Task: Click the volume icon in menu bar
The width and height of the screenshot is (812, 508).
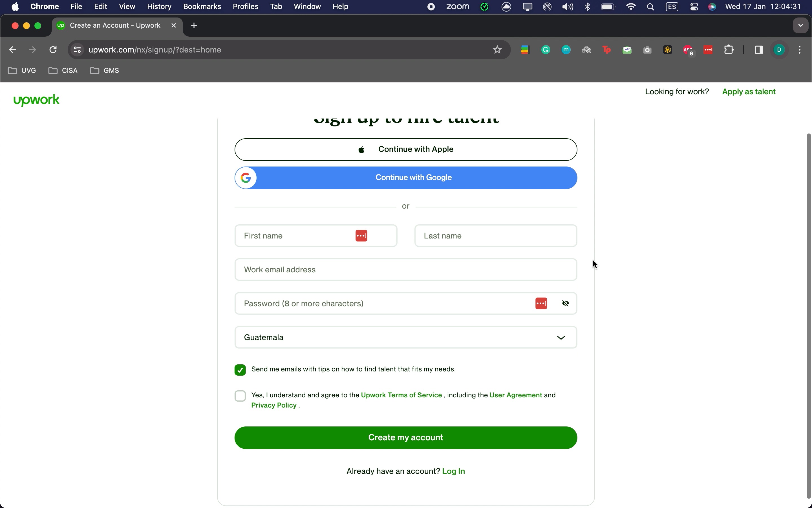Action: pos(567,7)
